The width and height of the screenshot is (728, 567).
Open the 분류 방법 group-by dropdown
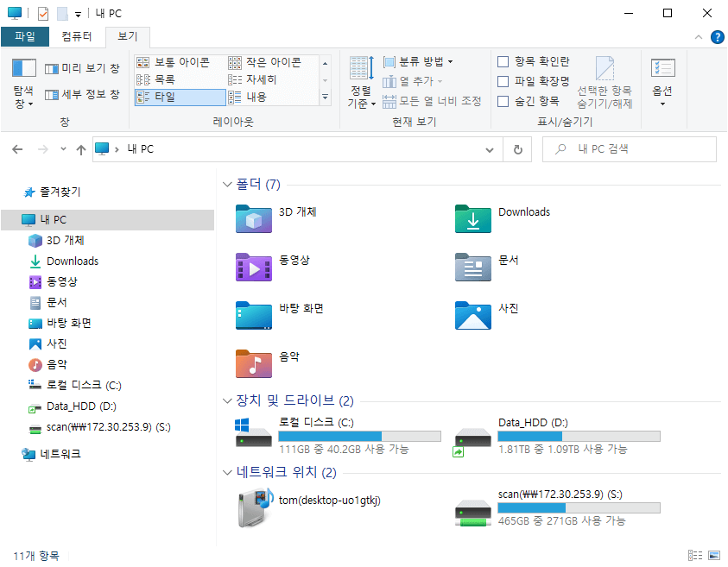point(418,61)
